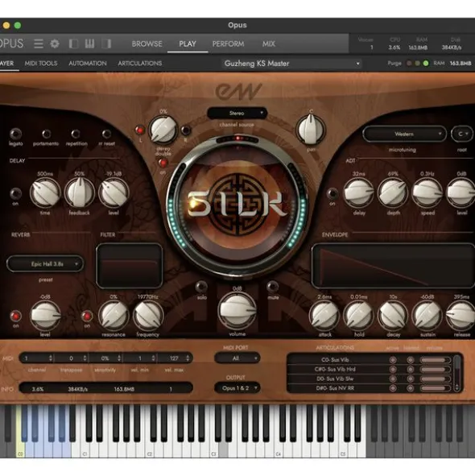Adjust the envelope attack knob

(324, 316)
